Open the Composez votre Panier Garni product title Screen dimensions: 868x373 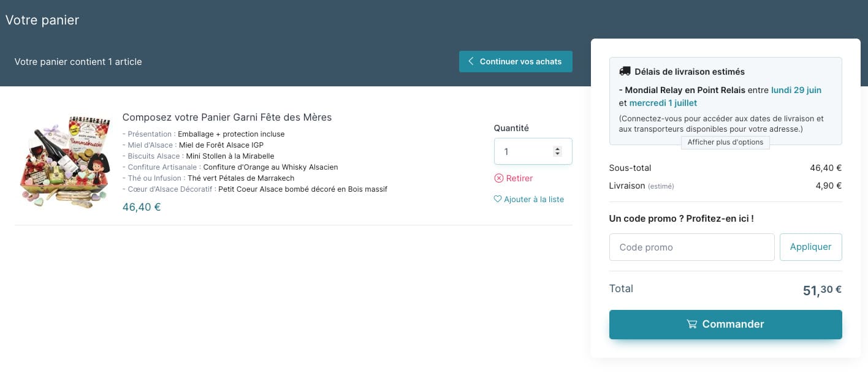pyautogui.click(x=227, y=117)
